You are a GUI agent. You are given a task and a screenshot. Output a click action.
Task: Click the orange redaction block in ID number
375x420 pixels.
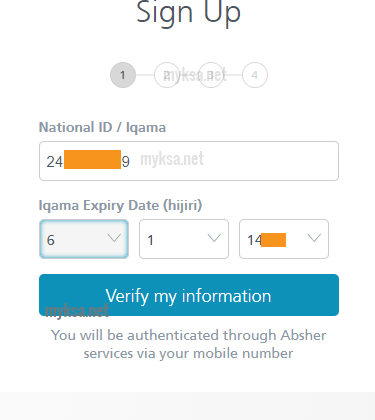[92, 159]
